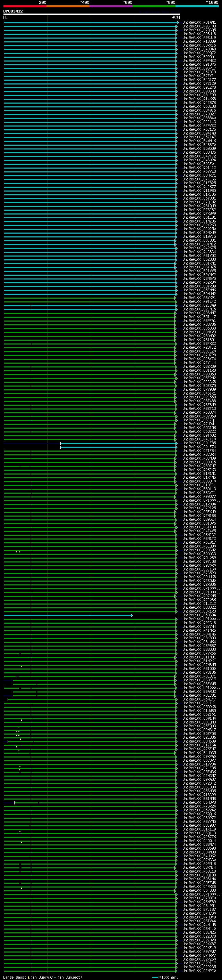Select the UniRef100_Q7VK66 label
Screen dimensions: 222x980
tap(199, 654)
